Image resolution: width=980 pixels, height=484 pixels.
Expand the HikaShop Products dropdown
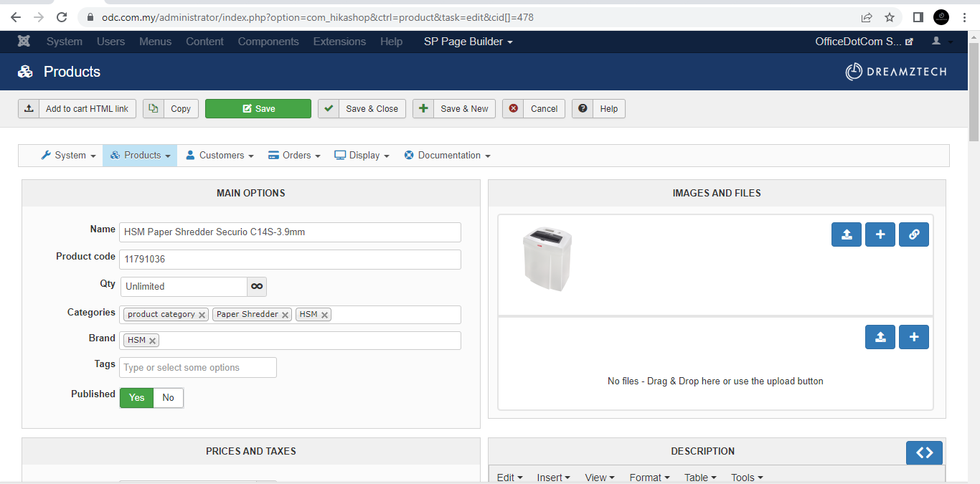140,155
